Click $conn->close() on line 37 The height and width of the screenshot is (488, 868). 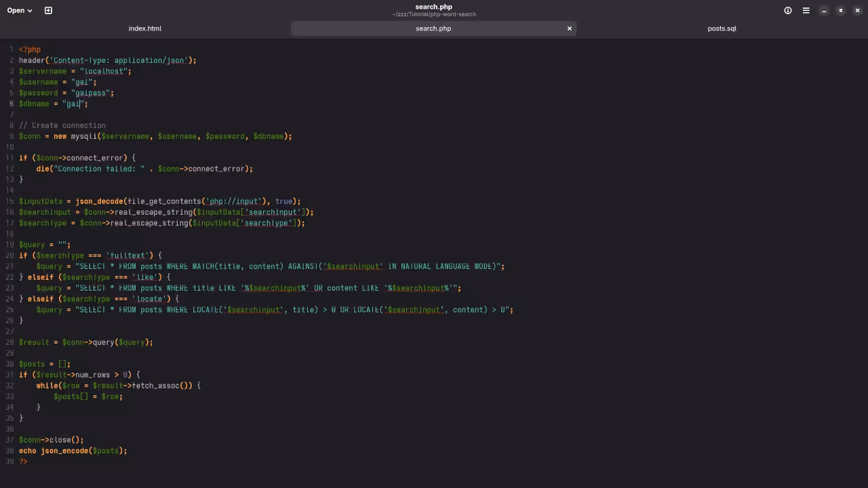(x=47, y=440)
